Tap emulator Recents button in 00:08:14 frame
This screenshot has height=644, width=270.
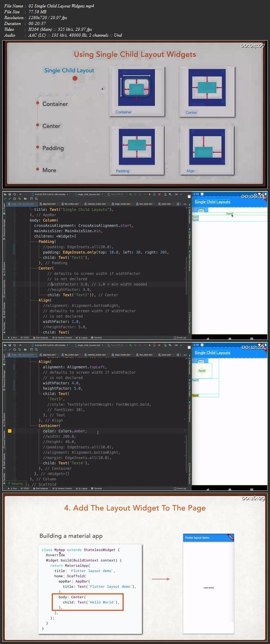pos(252,338)
